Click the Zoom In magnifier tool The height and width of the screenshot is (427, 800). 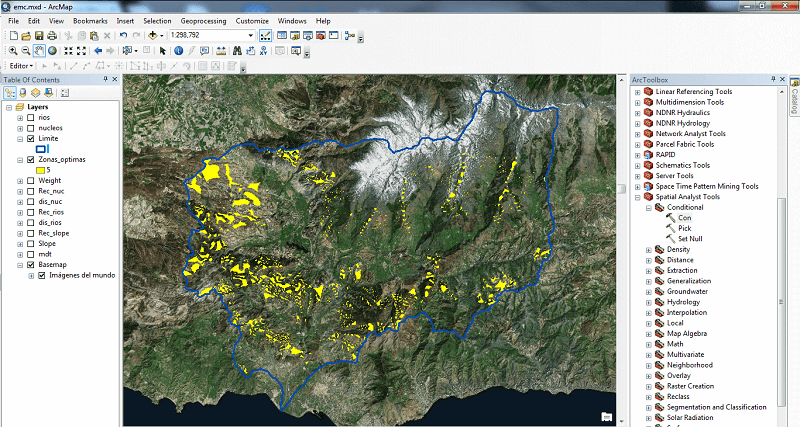point(12,50)
